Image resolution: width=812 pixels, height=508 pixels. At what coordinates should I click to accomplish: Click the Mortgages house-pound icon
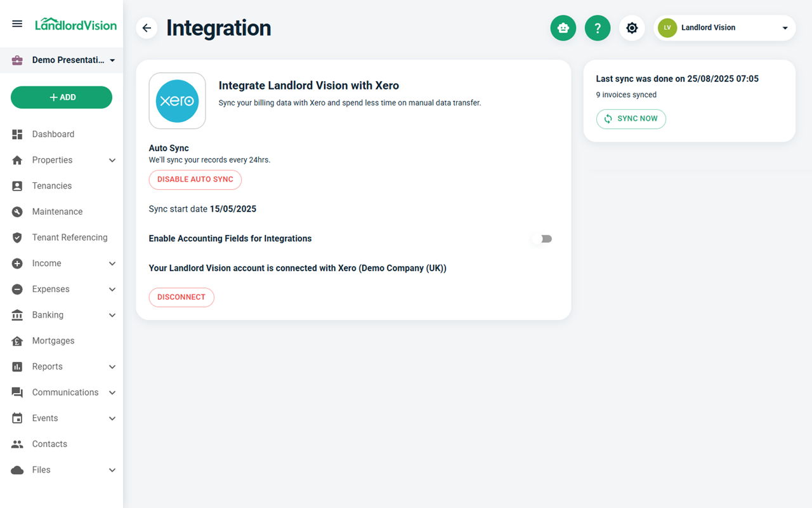click(17, 341)
